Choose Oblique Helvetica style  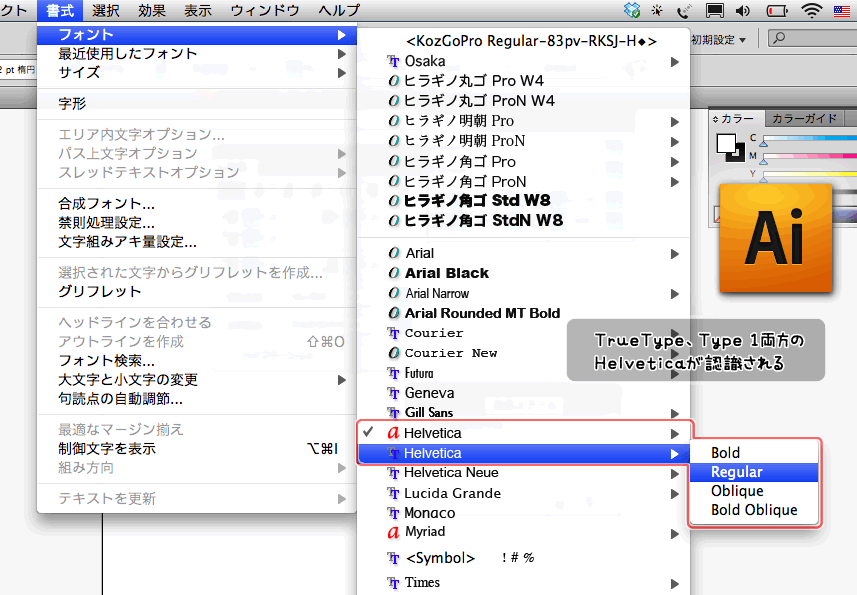tap(754, 491)
